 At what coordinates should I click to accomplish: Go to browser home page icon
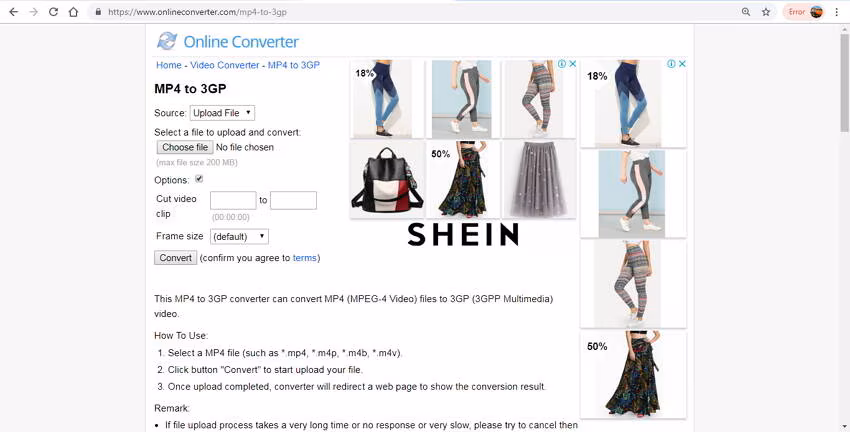coord(73,11)
